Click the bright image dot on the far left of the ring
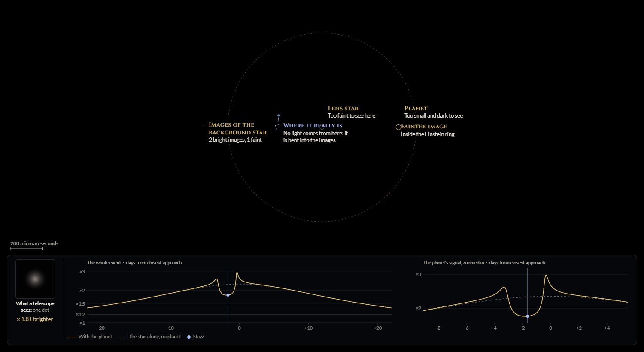644x352 pixels. pyautogui.click(x=203, y=126)
